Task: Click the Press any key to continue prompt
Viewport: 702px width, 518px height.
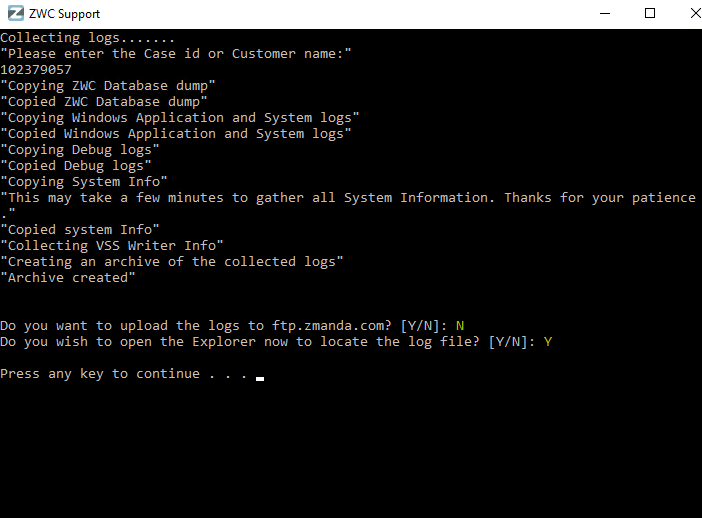Action: (124, 374)
